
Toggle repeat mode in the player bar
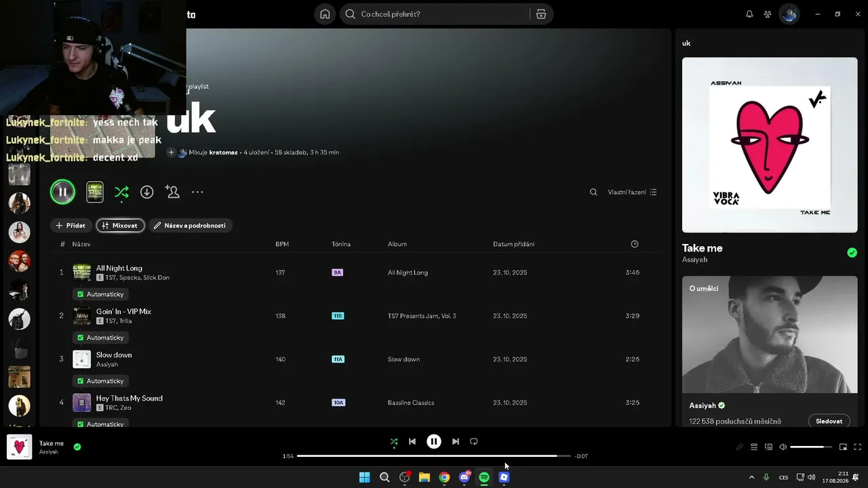click(474, 442)
